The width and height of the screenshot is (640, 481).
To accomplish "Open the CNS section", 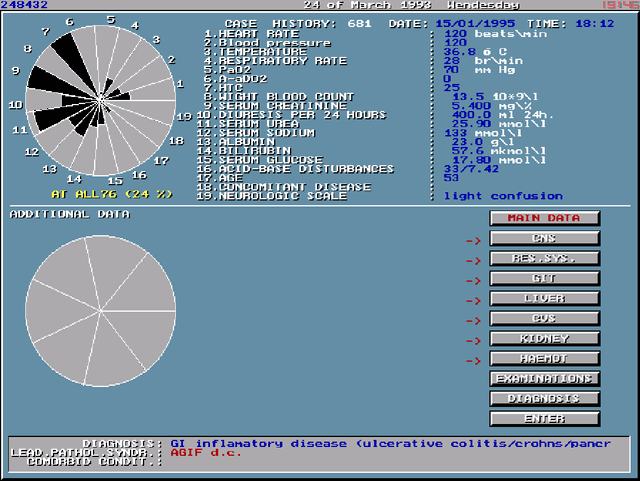I will pyautogui.click(x=544, y=238).
